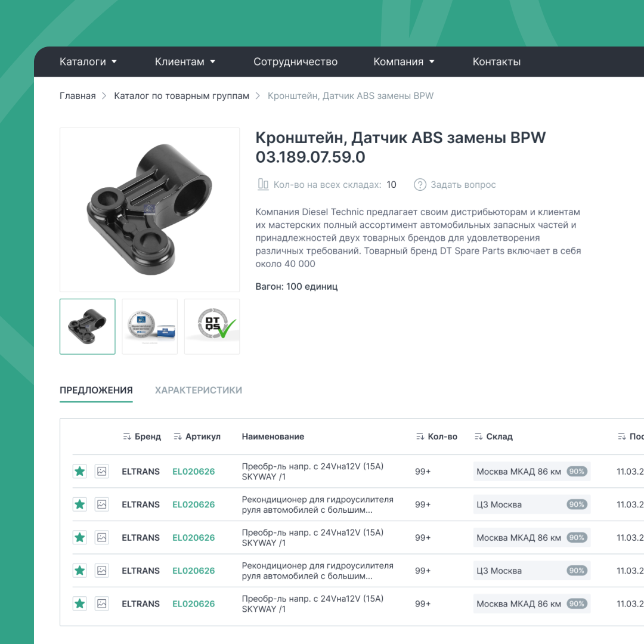644x644 pixels.
Task: Click Москва МКАД 86 км in fifth row
Action: tap(519, 603)
